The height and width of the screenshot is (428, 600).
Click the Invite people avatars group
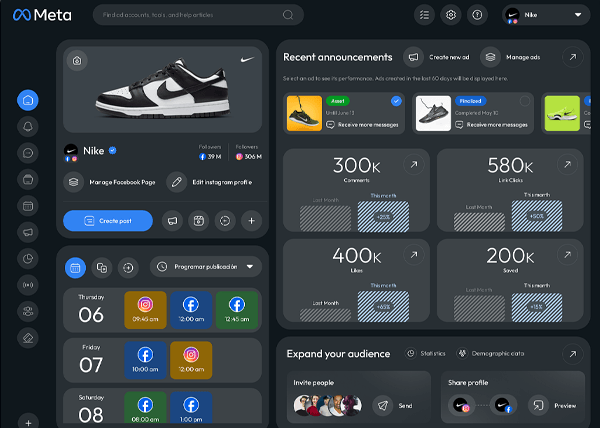coord(328,405)
